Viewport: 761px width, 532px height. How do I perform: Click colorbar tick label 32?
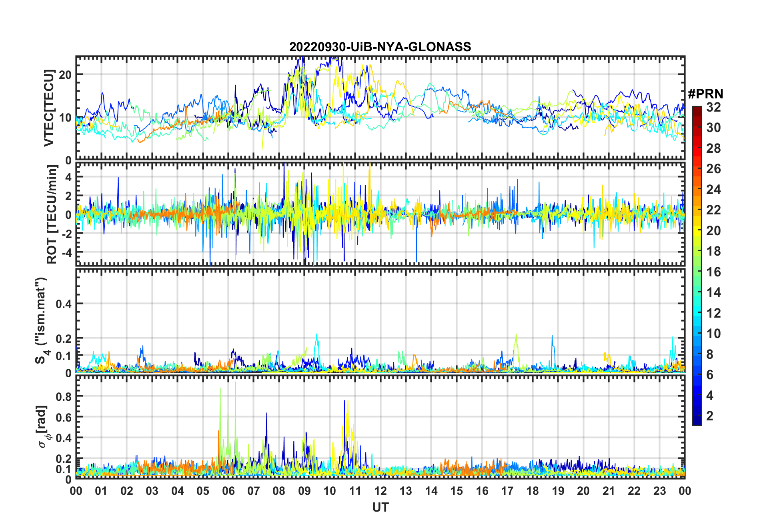pyautogui.click(x=713, y=107)
